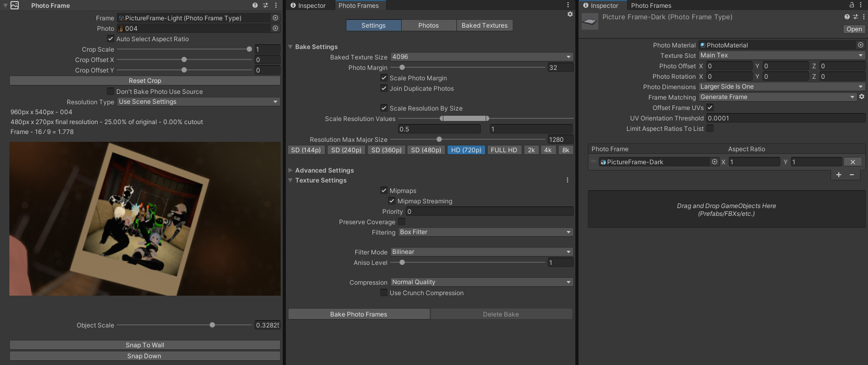Image resolution: width=868 pixels, height=365 pixels.
Task: Open Texture Slot Main Tex dropdown
Action: tap(782, 55)
